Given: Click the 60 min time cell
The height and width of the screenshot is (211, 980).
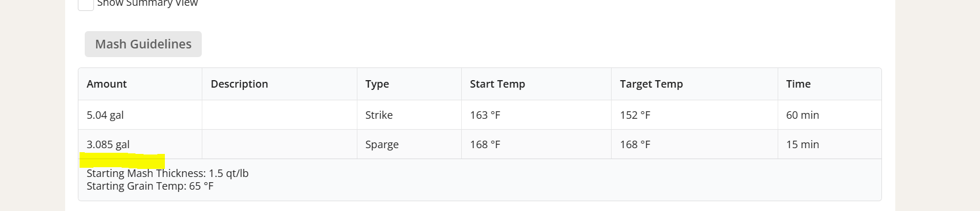Looking at the screenshot, I should (830, 115).
